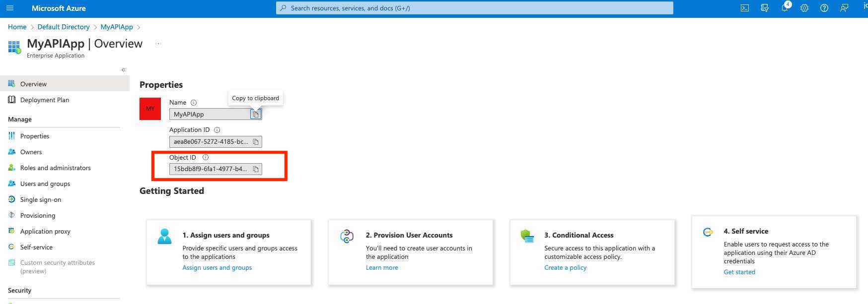The width and height of the screenshot is (868, 304).
Task: Click the Assign users and groups card icon
Action: point(164,236)
